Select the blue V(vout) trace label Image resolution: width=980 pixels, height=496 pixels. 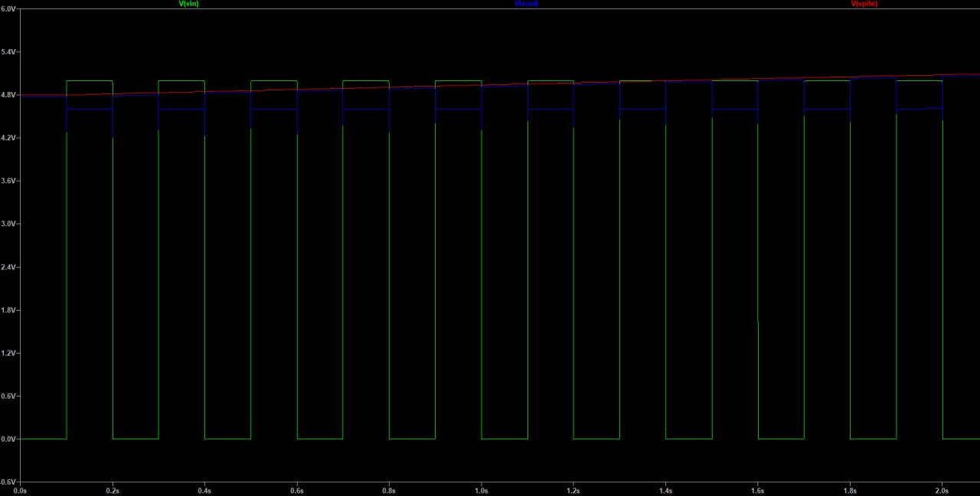coord(527,4)
